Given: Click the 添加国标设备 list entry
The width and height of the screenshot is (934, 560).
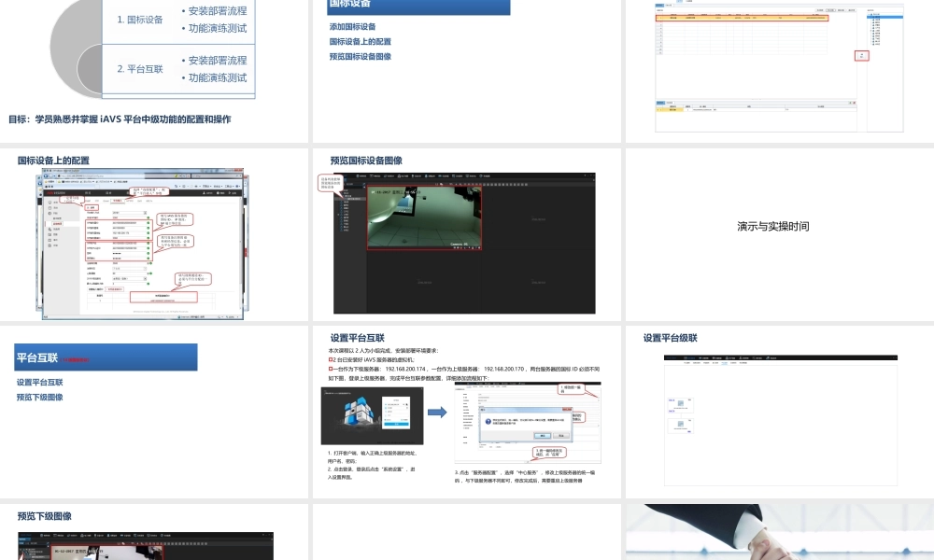Looking at the screenshot, I should [x=353, y=27].
